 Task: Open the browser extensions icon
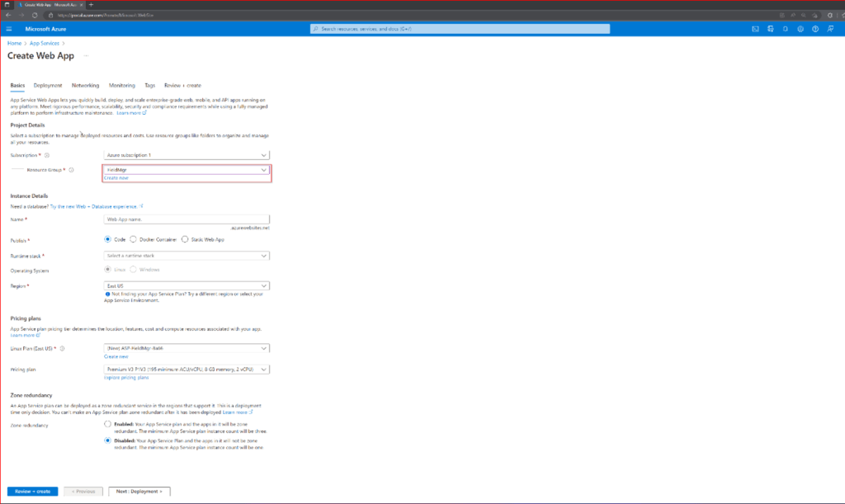pos(830,15)
